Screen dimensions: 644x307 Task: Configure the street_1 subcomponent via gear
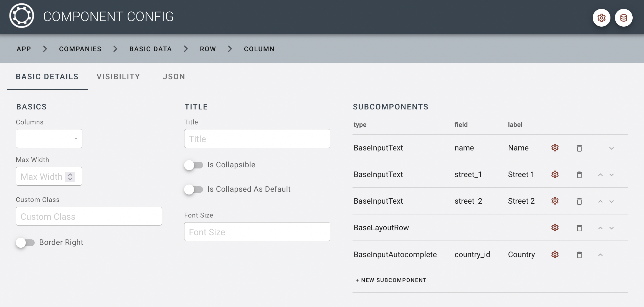[x=555, y=175]
